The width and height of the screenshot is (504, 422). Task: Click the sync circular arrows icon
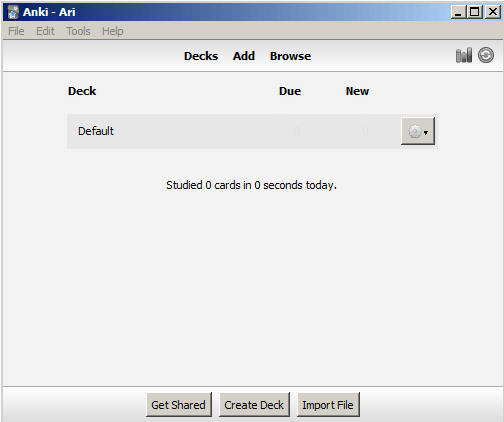486,55
